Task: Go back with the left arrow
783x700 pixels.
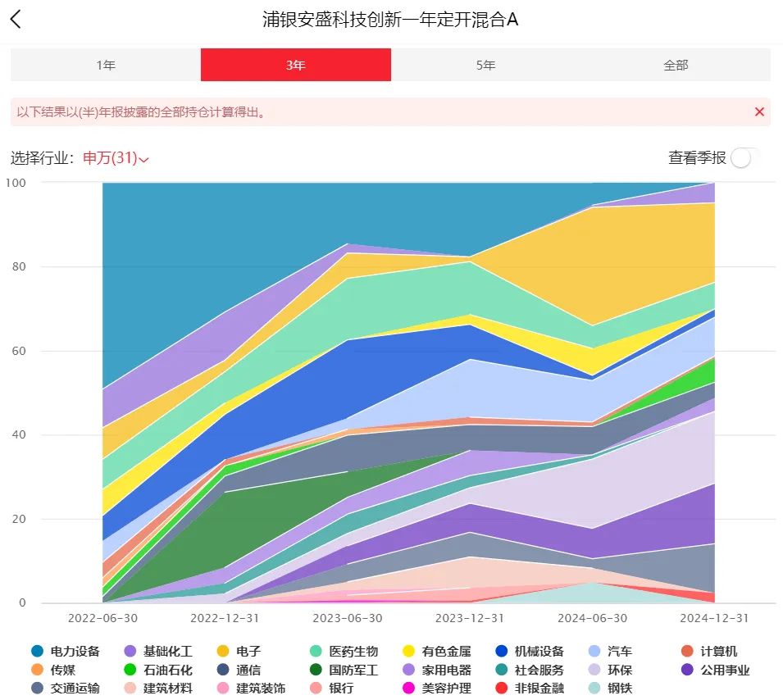Action: [x=16, y=20]
